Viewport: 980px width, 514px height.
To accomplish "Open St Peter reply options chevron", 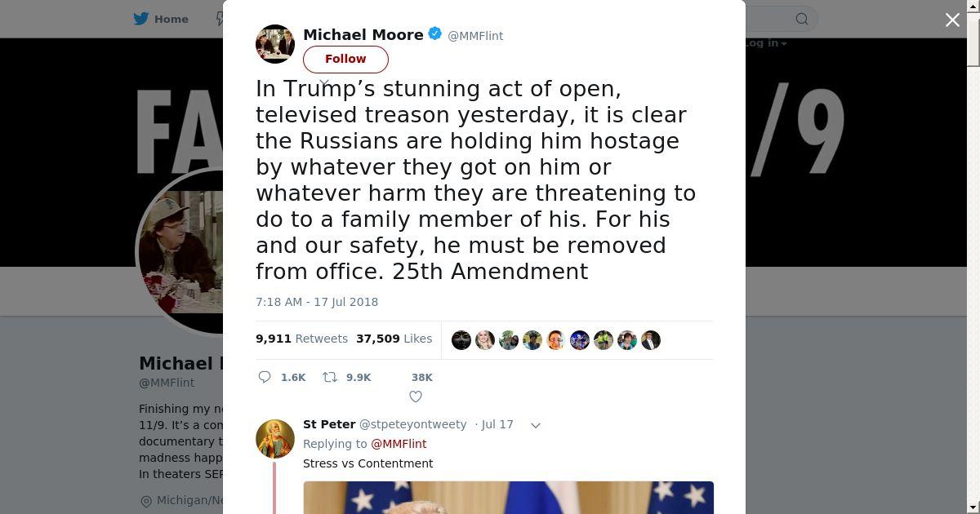I will (x=536, y=425).
